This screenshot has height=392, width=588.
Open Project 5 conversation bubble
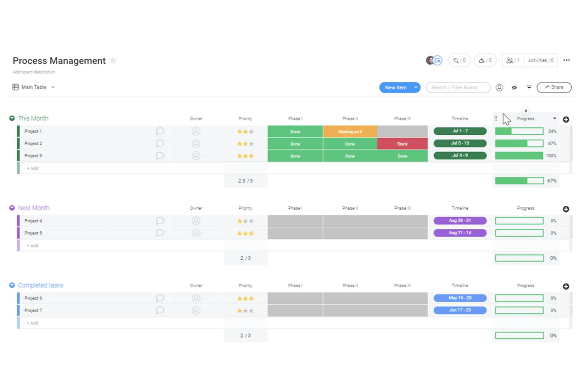[x=160, y=233]
